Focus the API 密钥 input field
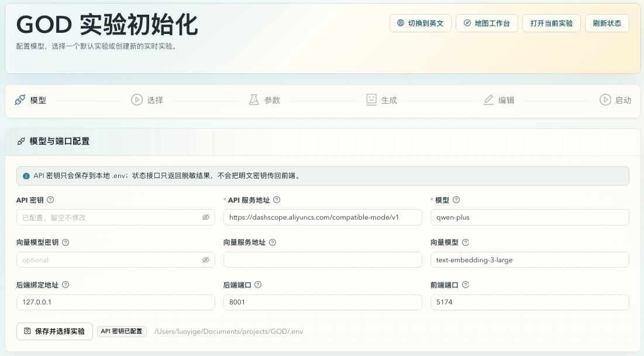 (x=115, y=217)
